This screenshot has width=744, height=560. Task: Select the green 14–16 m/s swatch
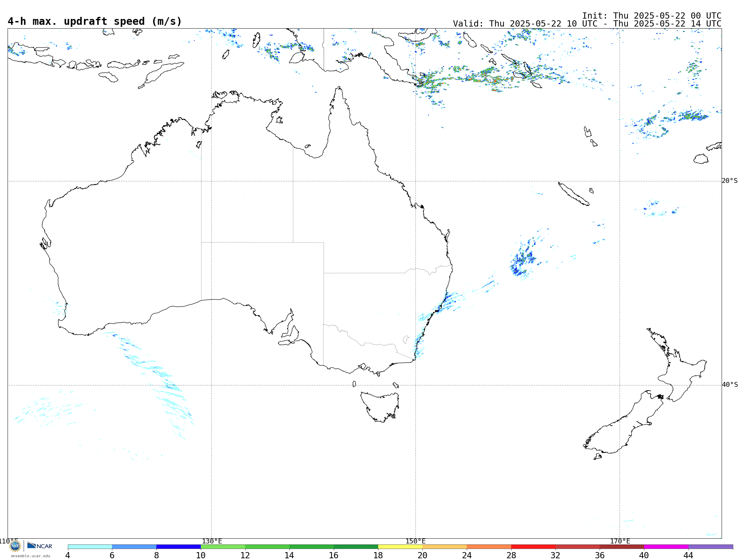coord(312,547)
